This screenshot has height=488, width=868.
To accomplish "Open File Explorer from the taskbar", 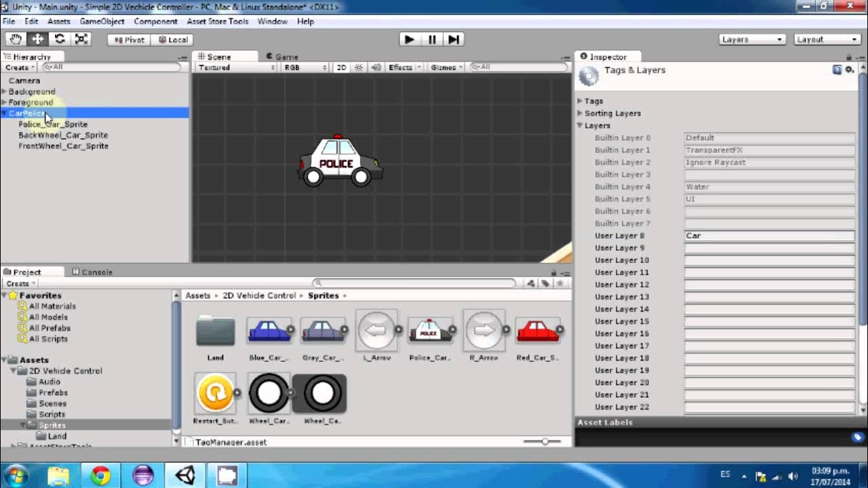I will (59, 476).
